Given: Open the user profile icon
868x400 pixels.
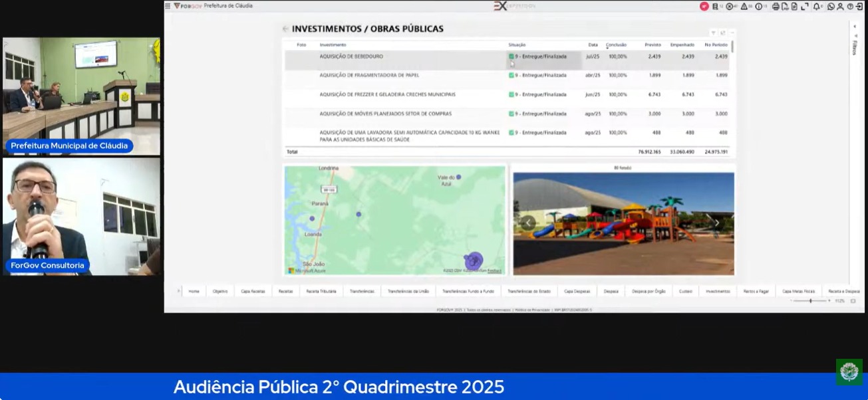Looking at the screenshot, I should coord(840,7).
